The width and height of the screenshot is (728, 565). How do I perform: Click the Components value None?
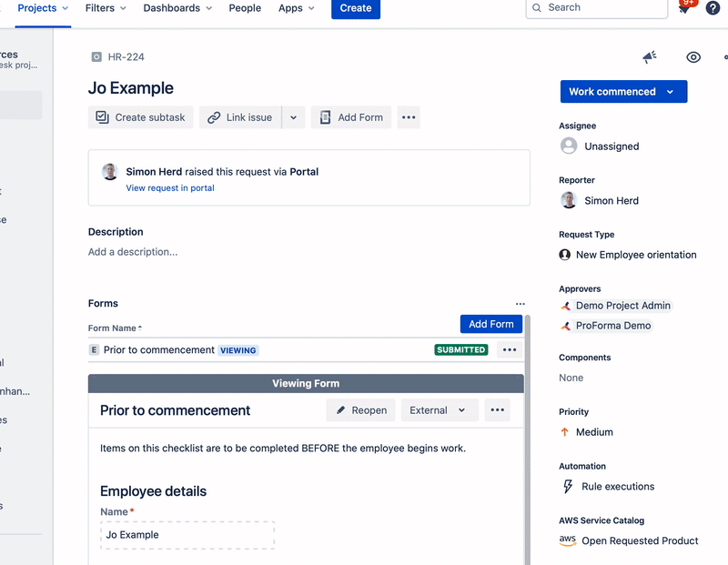click(x=571, y=378)
